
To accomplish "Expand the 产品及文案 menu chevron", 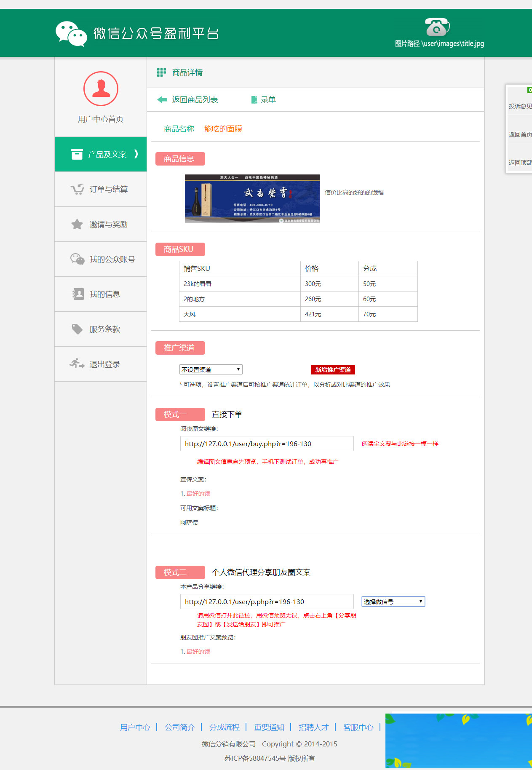I will tap(136, 154).
